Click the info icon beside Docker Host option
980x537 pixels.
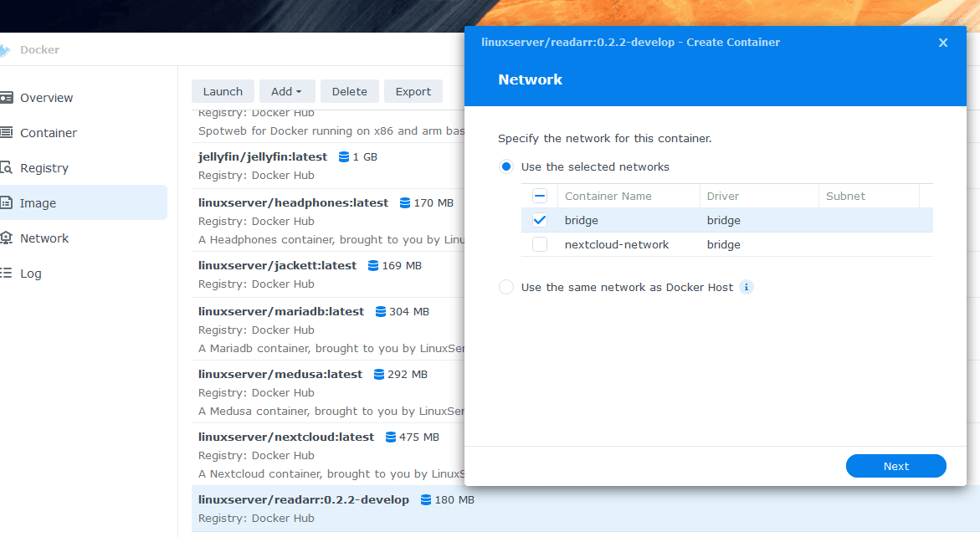pyautogui.click(x=747, y=287)
